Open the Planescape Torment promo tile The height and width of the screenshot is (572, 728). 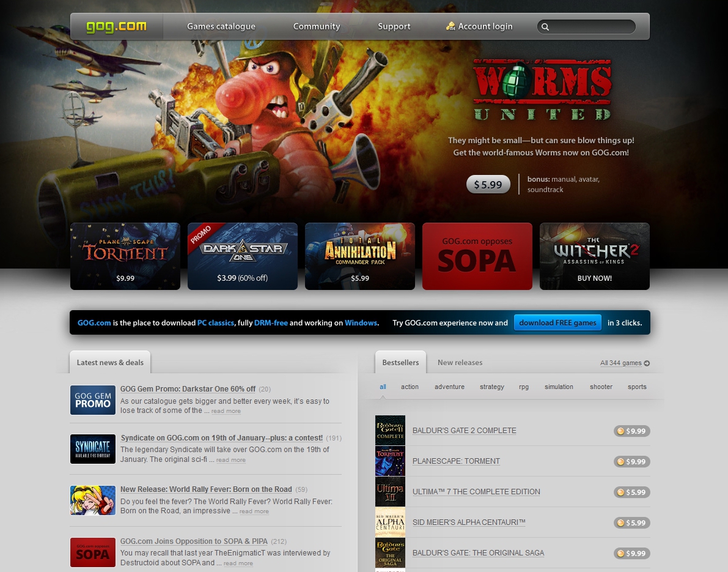click(x=125, y=256)
